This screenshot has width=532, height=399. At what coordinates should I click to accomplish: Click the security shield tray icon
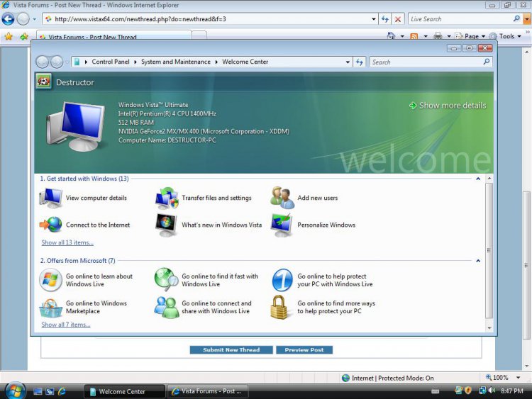[x=468, y=390]
